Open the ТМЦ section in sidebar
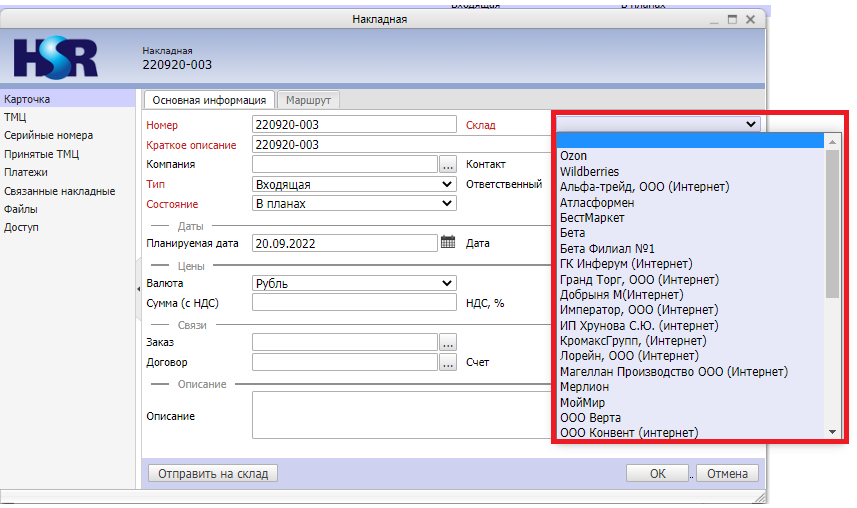Screen dimensions: 857x508 [x=15, y=117]
